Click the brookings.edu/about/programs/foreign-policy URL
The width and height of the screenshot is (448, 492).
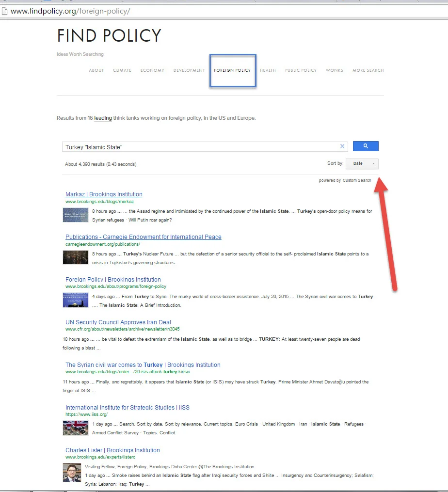(x=116, y=286)
